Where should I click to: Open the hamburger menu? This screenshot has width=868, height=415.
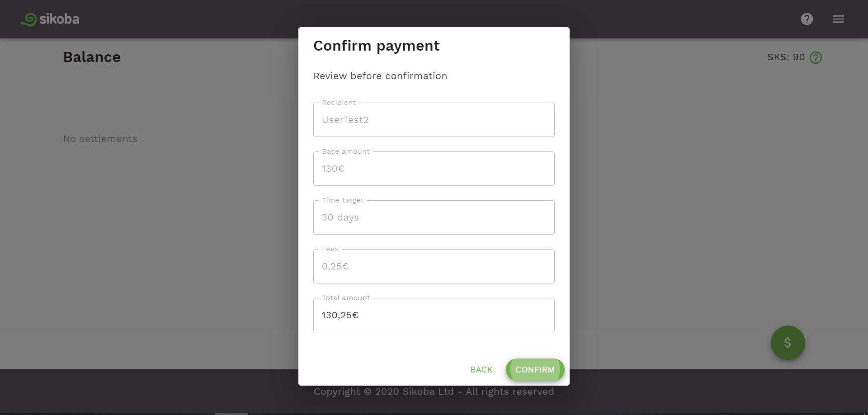tap(839, 19)
